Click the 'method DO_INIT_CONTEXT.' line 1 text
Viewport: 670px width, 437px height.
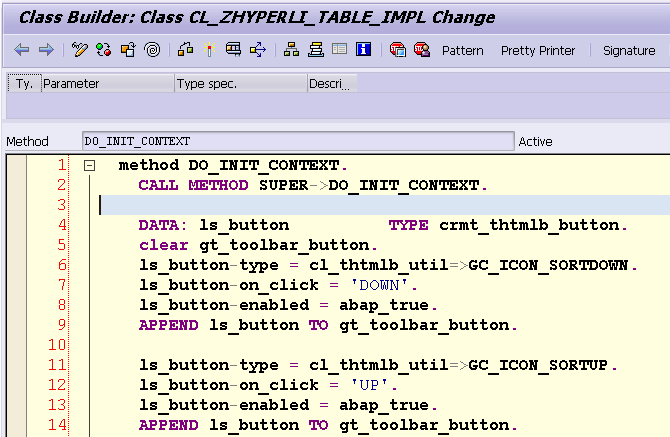tap(233, 165)
